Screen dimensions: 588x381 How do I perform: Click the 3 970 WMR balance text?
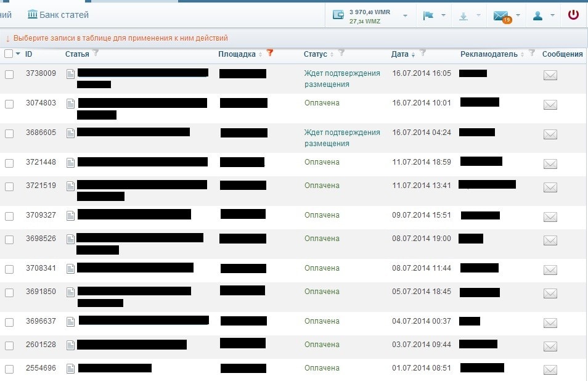[370, 12]
